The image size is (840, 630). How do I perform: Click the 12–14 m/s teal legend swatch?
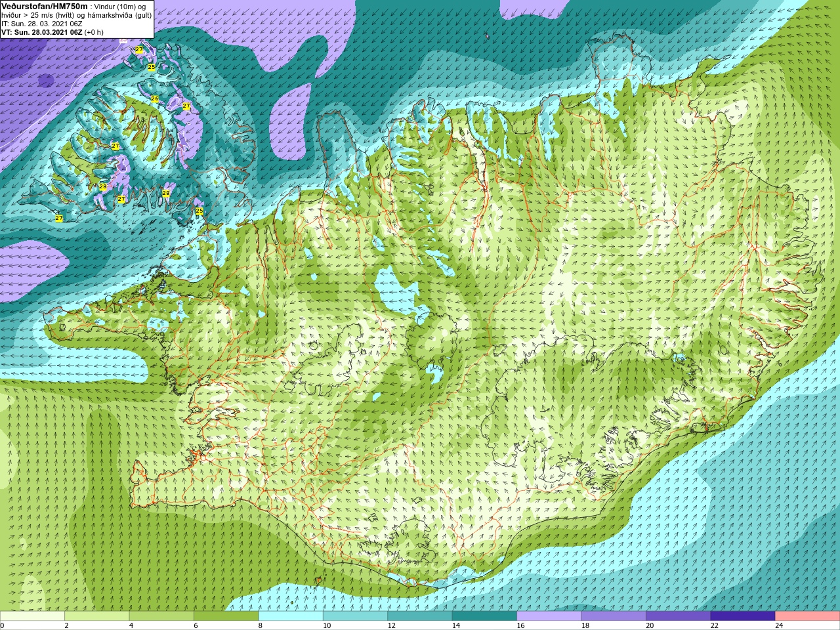420,616
